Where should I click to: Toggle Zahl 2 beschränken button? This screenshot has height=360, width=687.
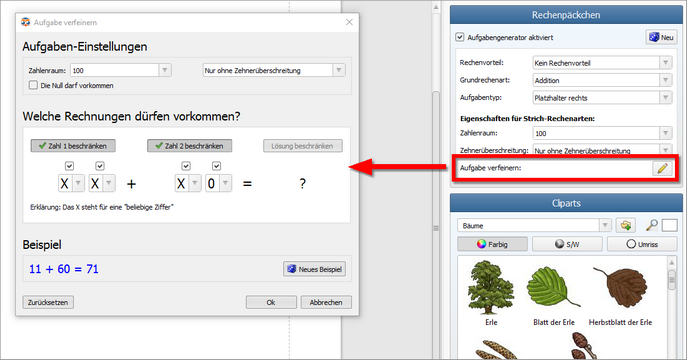click(190, 146)
